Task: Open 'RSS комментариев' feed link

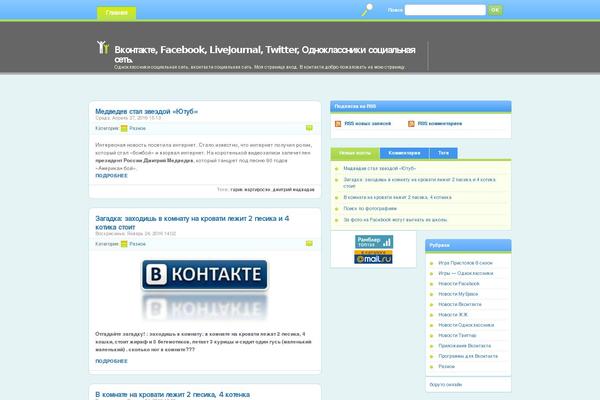Action: [440, 124]
